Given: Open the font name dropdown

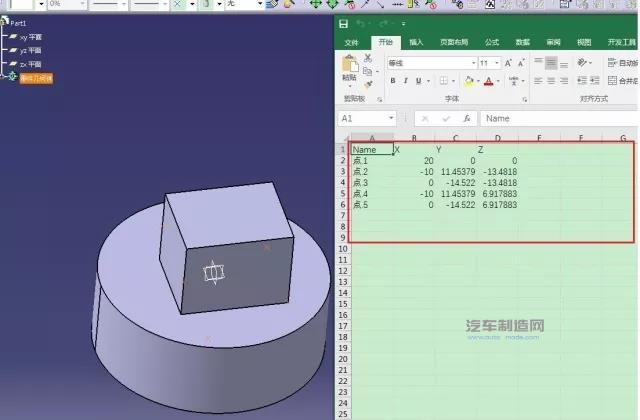Looking at the screenshot, I should click(473, 63).
